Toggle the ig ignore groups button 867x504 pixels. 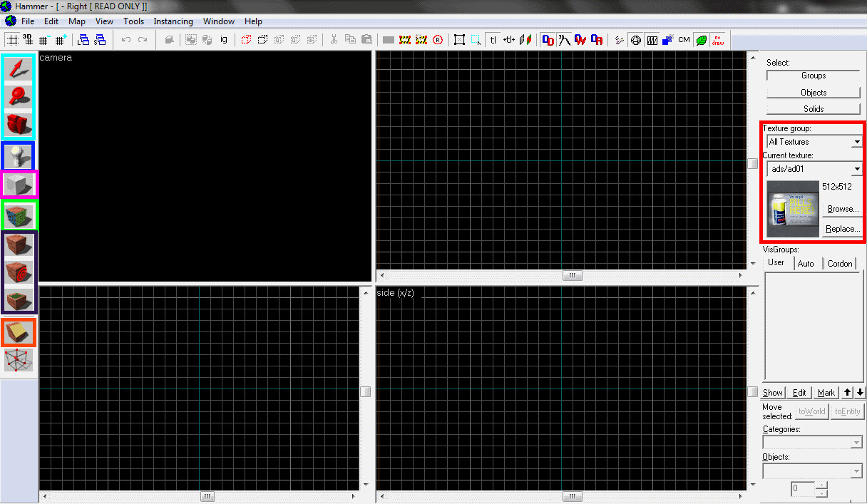click(224, 40)
